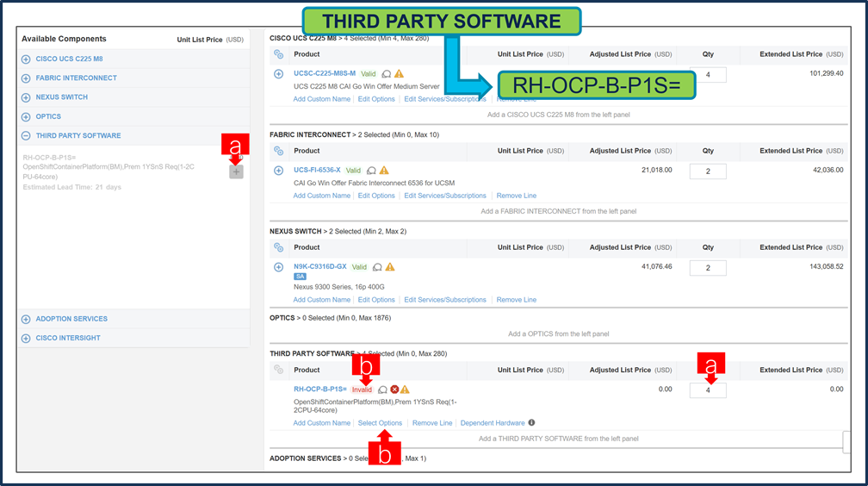
Task: Click unit list price 21,018.00
Action: (x=657, y=170)
